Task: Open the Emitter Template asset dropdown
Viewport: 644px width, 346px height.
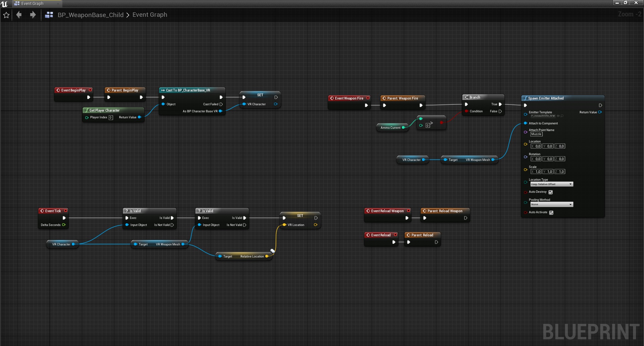Action: pyautogui.click(x=543, y=116)
